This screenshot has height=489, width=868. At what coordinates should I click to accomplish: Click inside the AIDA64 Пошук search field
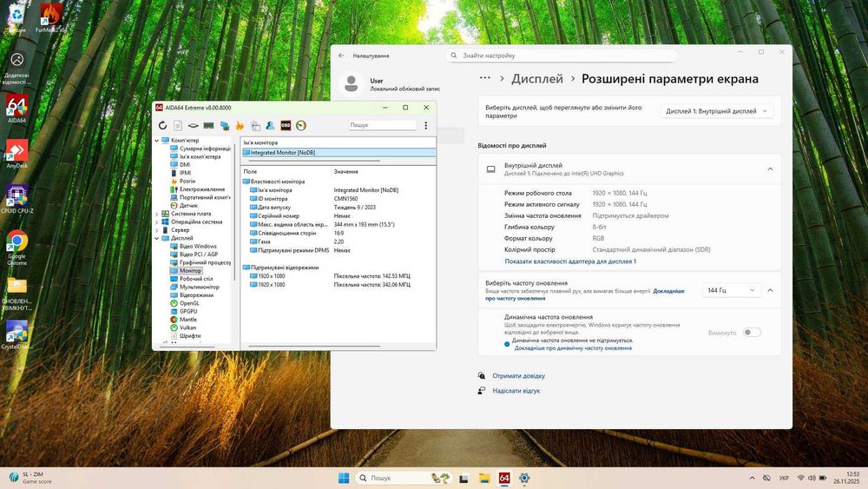(x=383, y=125)
